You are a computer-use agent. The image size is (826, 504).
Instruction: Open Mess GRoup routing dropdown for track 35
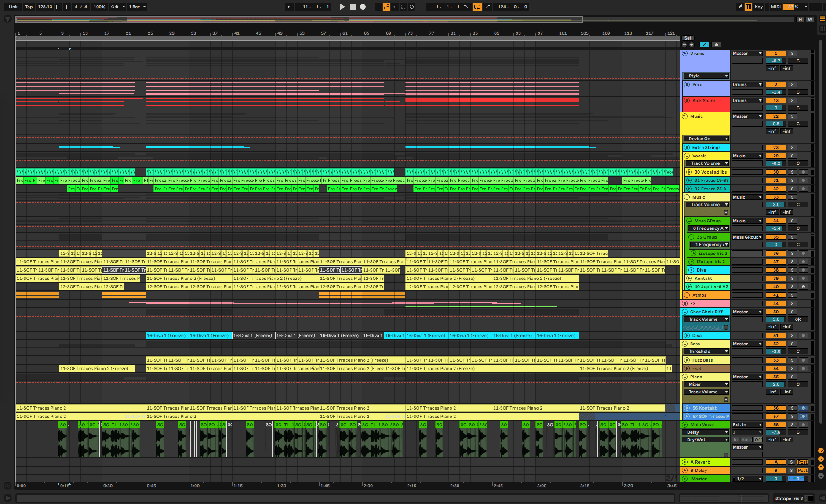click(747, 237)
